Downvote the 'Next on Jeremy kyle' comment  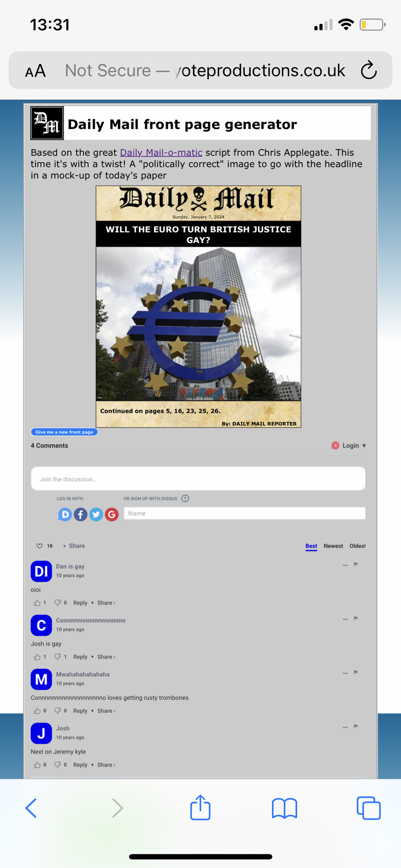[x=58, y=765]
